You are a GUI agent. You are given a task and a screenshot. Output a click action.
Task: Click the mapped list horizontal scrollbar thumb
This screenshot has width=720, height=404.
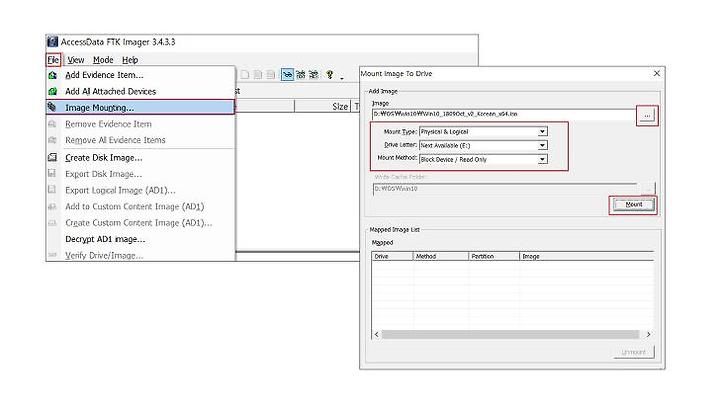coord(510,335)
